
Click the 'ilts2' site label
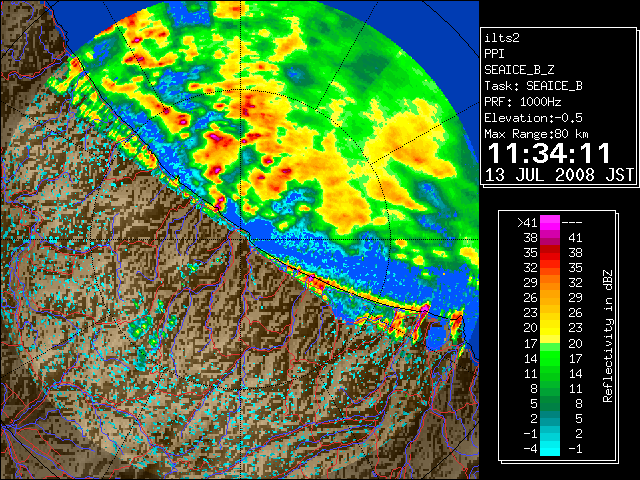click(x=502, y=38)
